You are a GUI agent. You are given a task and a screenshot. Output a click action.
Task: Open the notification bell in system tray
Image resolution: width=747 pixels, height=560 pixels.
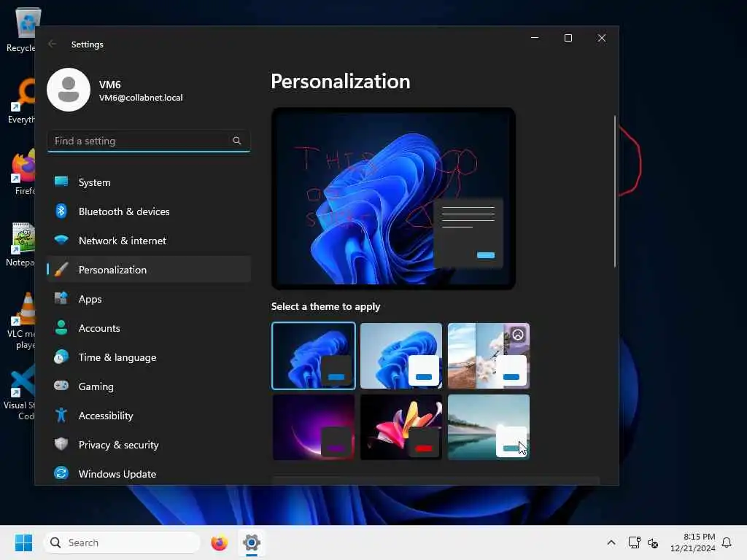click(727, 542)
